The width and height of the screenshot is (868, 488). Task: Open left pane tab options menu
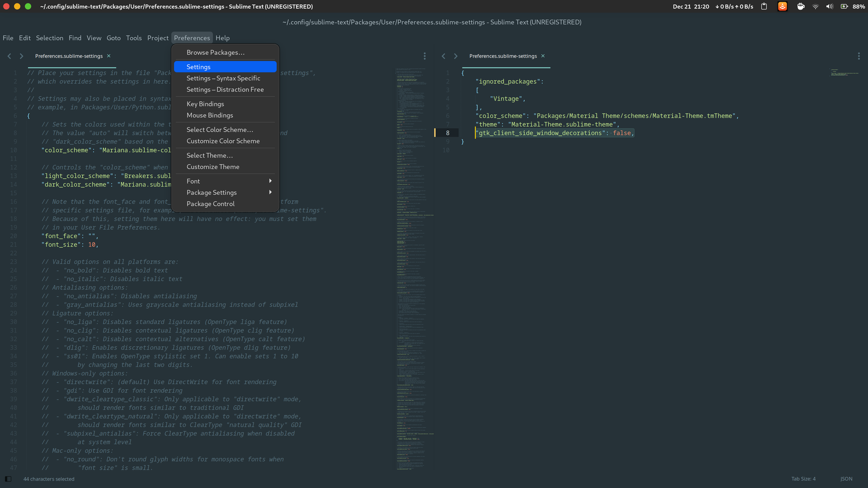click(x=424, y=56)
